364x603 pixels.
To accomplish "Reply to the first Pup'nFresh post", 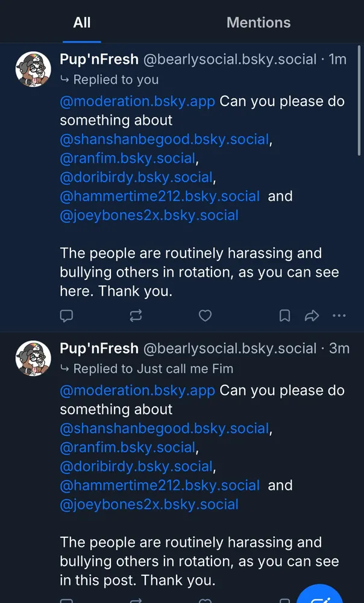I will click(x=67, y=315).
